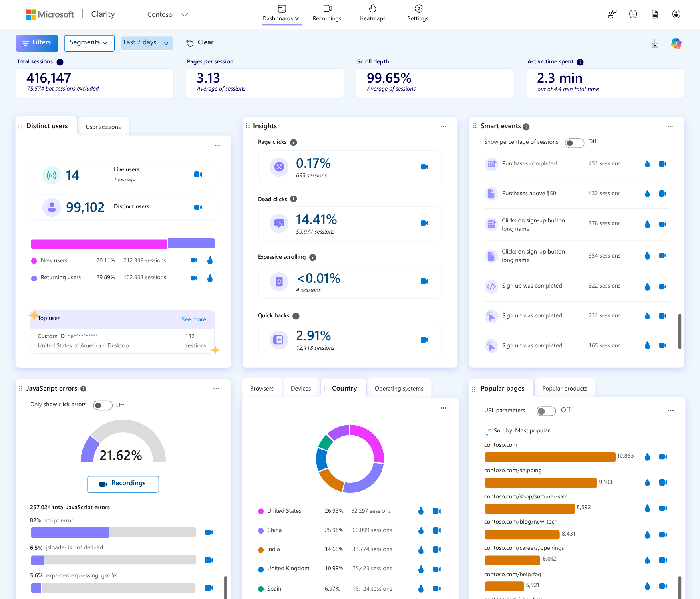Click See more link for Top user
The width and height of the screenshot is (700, 599).
[193, 319]
